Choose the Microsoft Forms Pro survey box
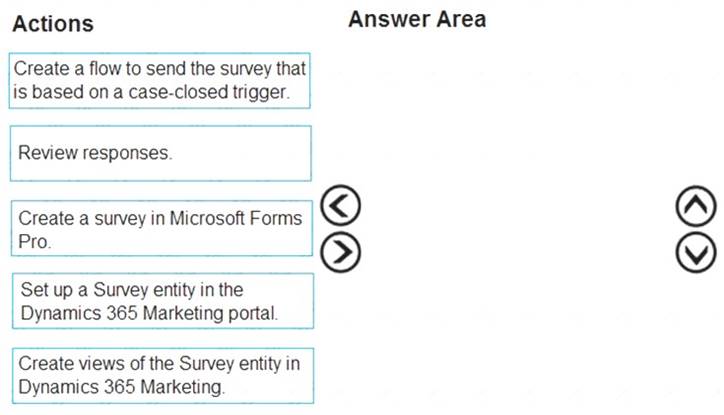 point(162,228)
